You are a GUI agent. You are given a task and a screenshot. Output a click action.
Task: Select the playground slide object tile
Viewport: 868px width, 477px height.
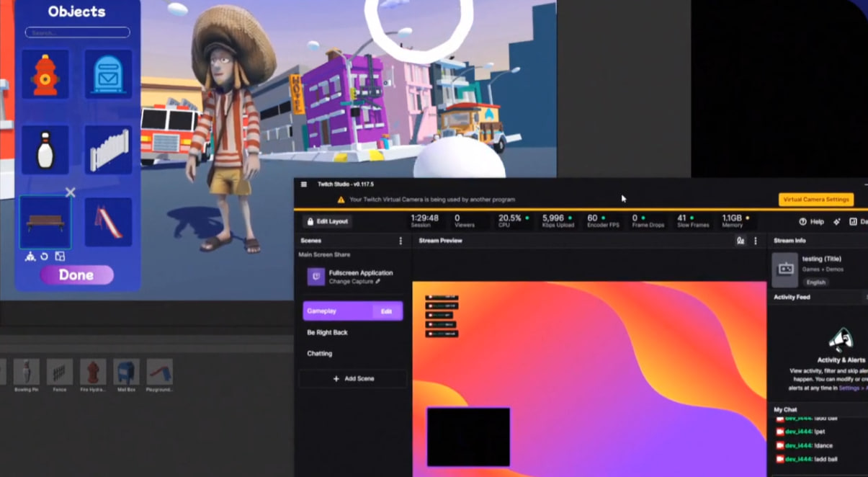pyautogui.click(x=108, y=222)
